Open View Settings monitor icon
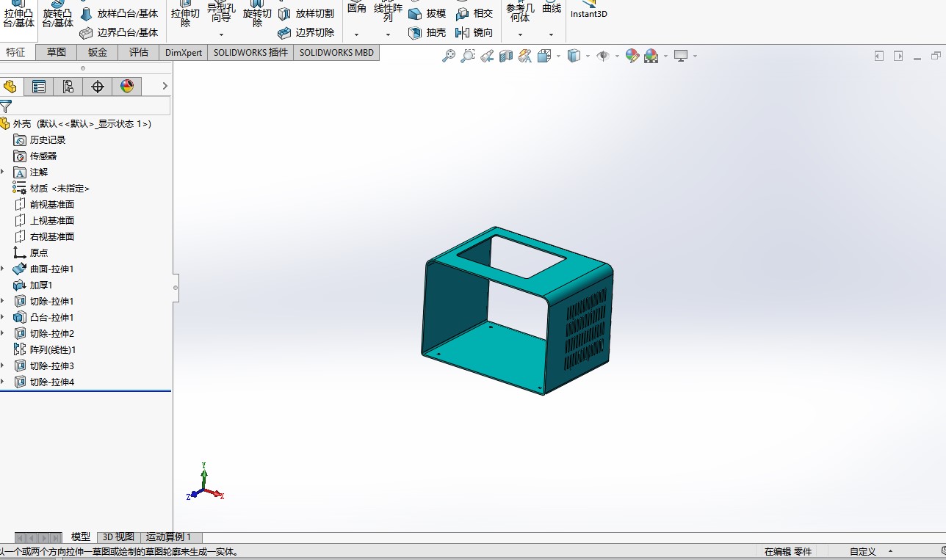 [681, 56]
